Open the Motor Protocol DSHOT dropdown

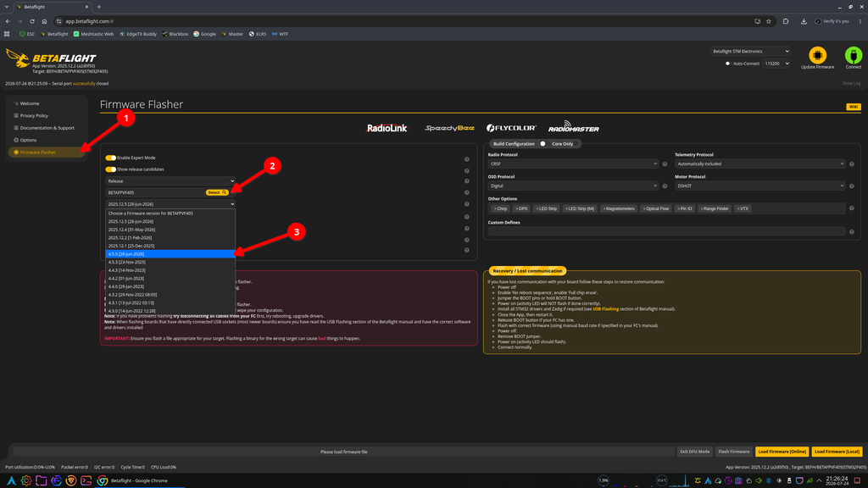[759, 186]
